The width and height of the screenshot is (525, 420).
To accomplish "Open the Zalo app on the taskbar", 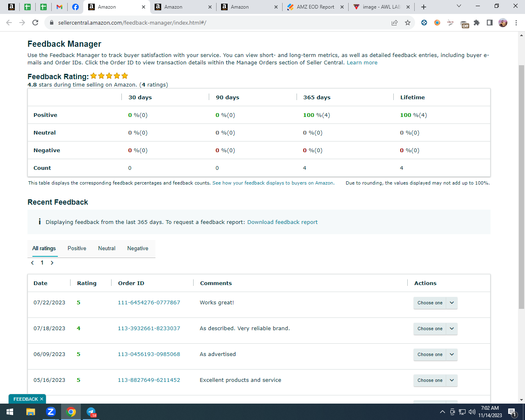I will 51,412.
